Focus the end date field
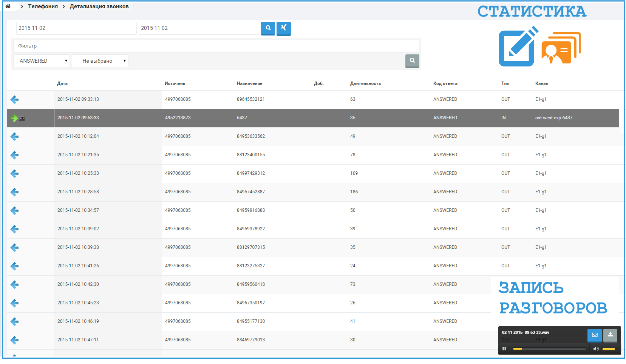 pos(199,28)
